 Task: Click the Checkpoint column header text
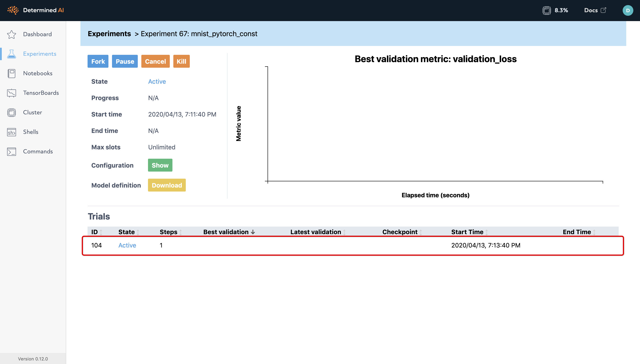coord(400,232)
